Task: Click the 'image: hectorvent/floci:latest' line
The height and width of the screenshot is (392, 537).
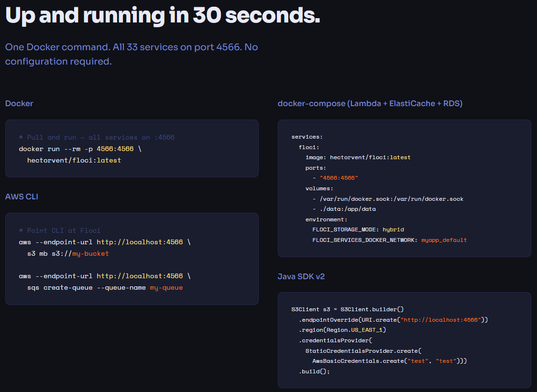Action: tap(358, 157)
